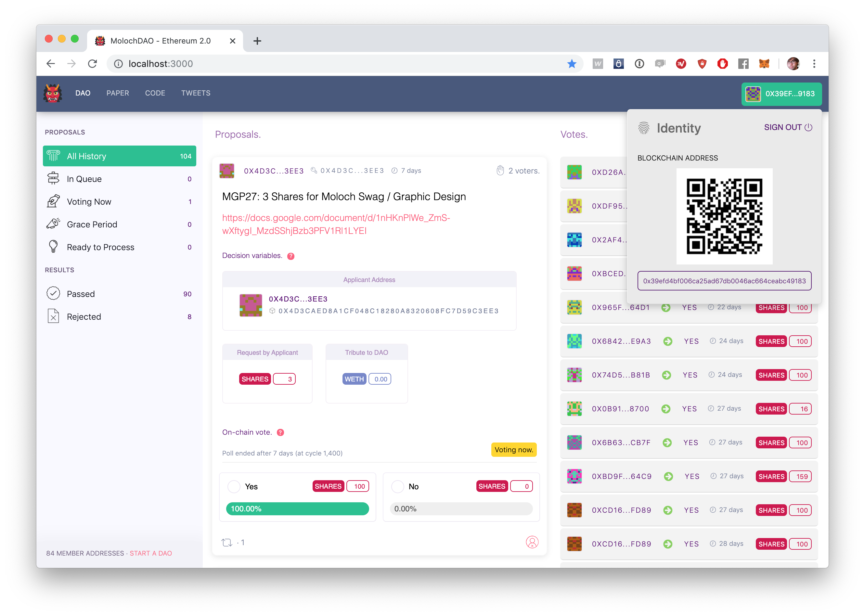The height and width of the screenshot is (616, 865).
Task: Click the repost icon below the poll
Action: click(x=227, y=543)
